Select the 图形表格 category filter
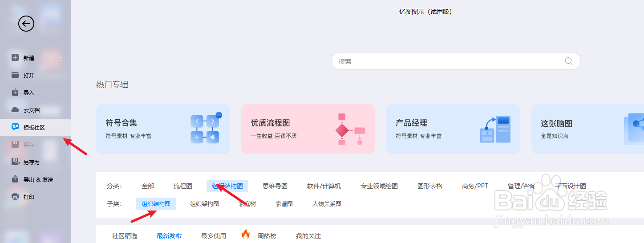This screenshot has width=644, height=243. pos(430,186)
